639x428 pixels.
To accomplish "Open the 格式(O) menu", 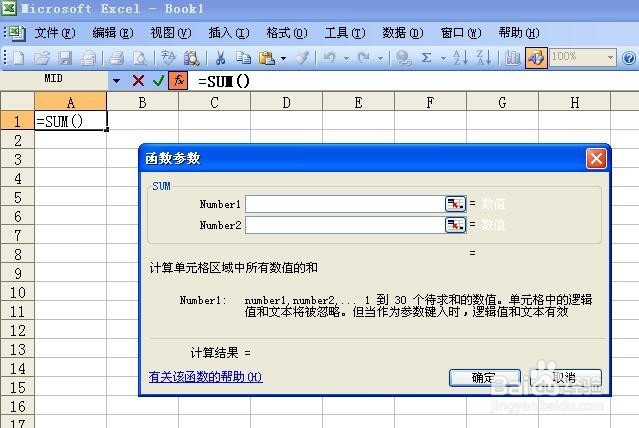I will click(x=287, y=33).
